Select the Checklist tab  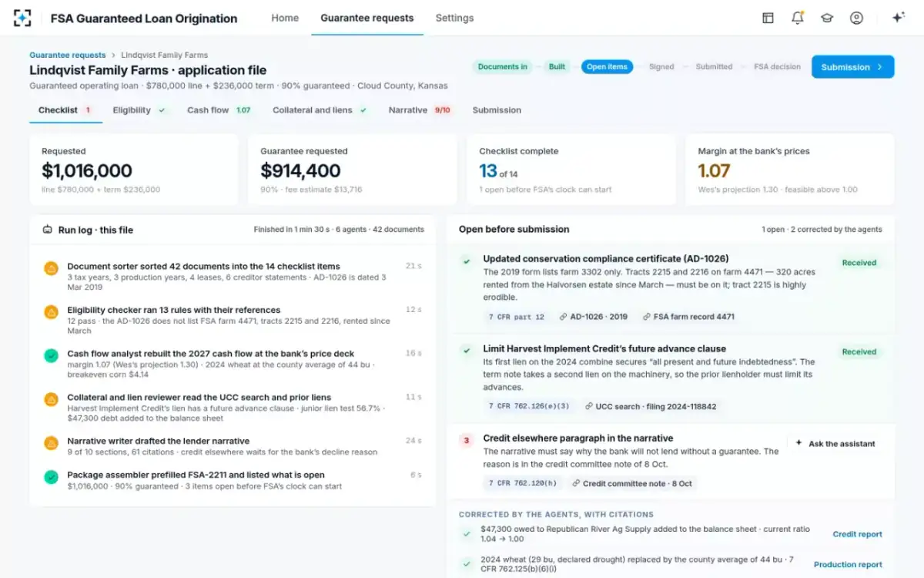[x=65, y=110]
